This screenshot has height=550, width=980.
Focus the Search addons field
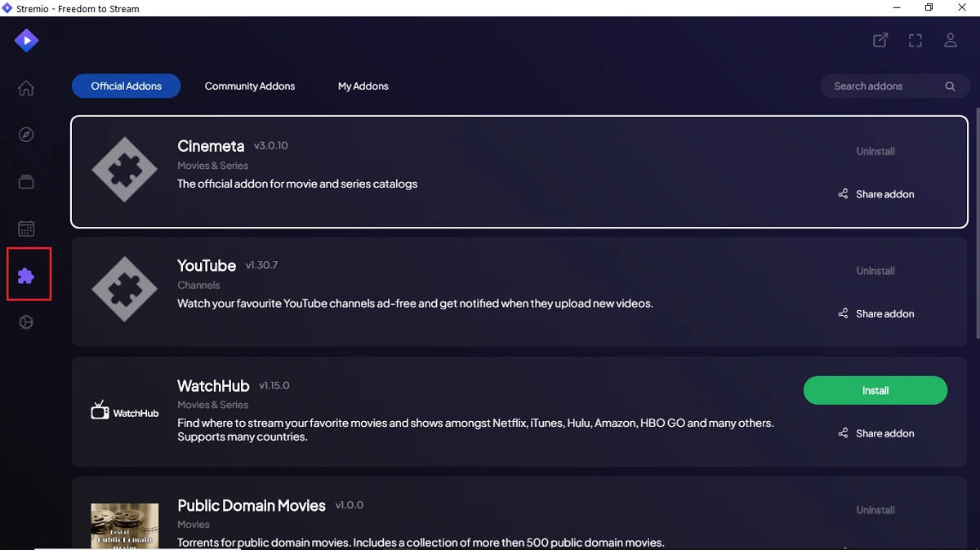point(894,86)
